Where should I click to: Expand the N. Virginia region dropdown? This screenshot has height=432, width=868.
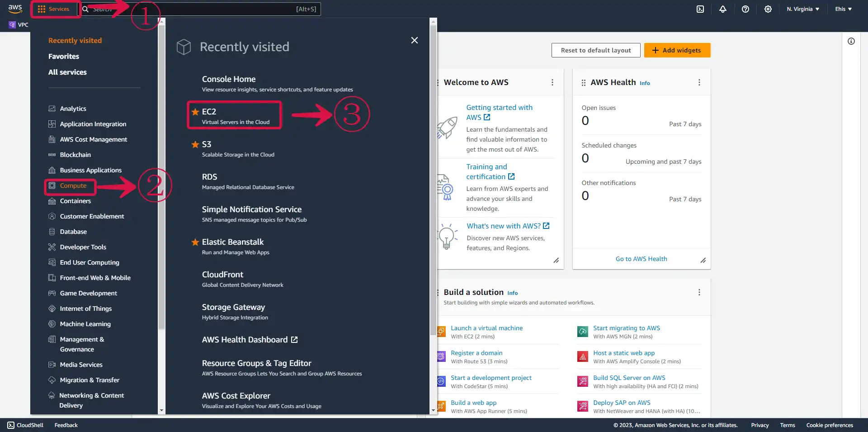[x=803, y=9]
